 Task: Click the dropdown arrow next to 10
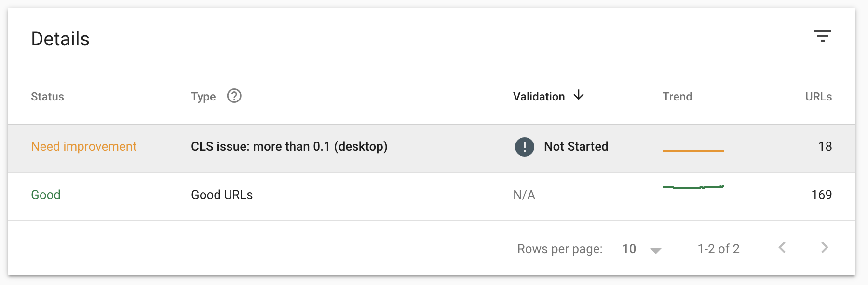point(655,250)
